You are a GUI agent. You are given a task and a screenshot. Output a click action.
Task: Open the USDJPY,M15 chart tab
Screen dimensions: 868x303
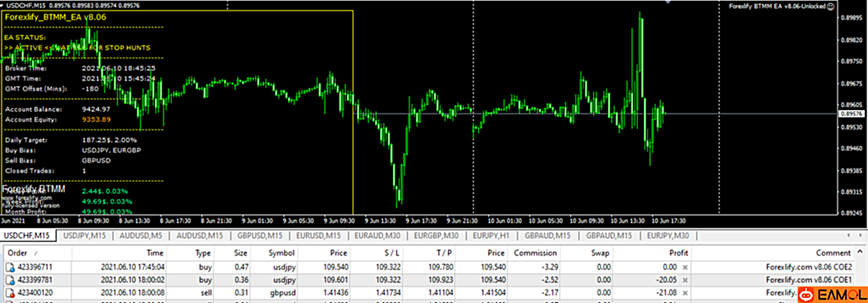(x=86, y=236)
